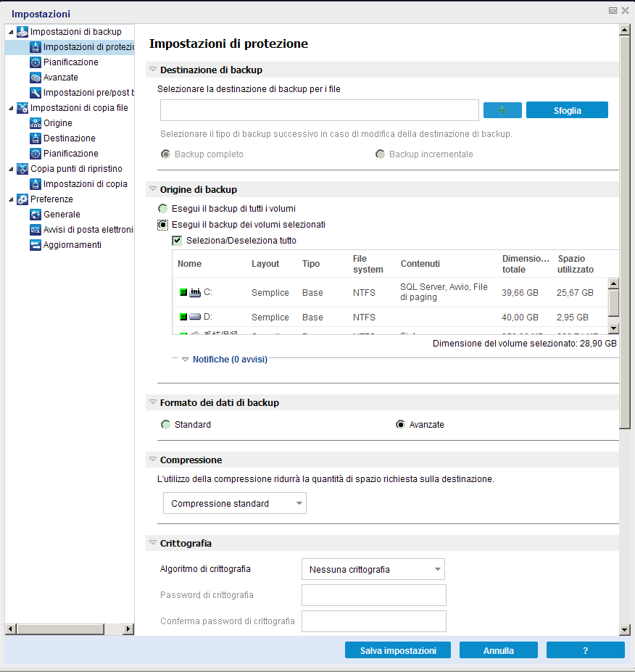
Task: Select the Standard backup data format option
Action: coord(165,424)
